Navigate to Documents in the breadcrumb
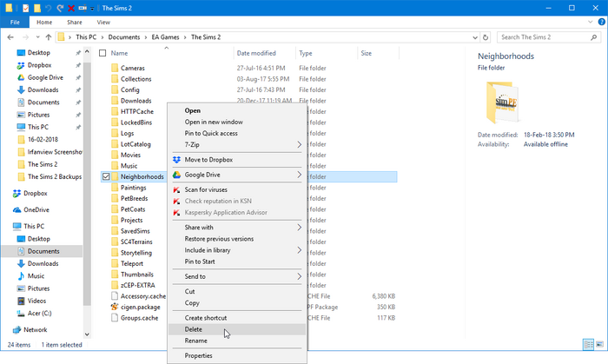This screenshot has width=608, height=364. (123, 37)
